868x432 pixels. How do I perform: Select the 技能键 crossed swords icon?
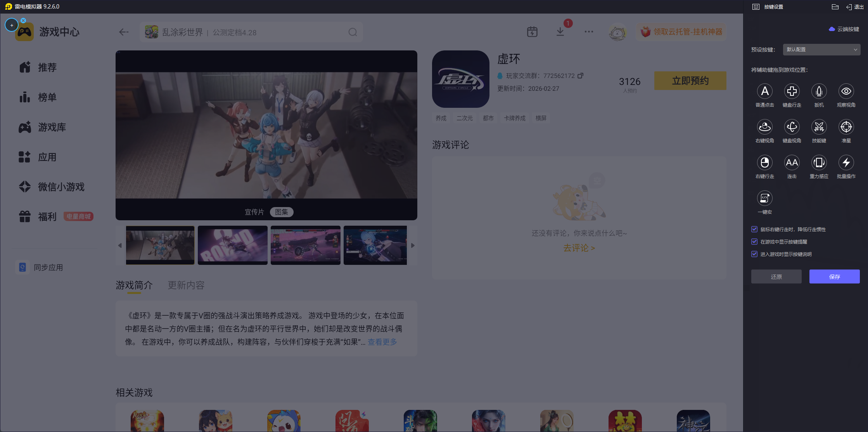point(819,127)
